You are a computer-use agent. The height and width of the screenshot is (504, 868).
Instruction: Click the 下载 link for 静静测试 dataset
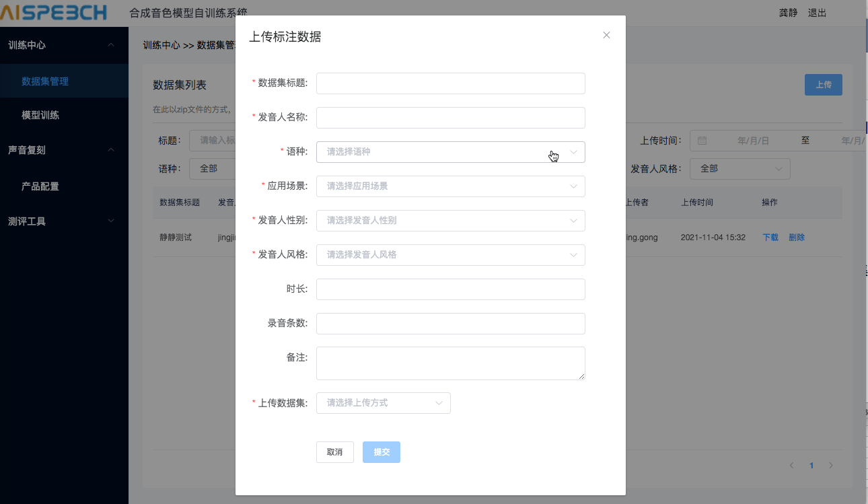point(770,237)
